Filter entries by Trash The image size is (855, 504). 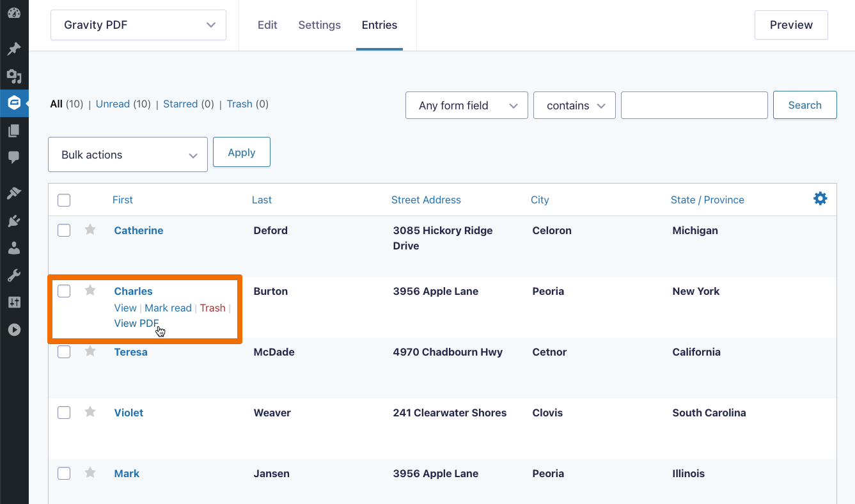click(x=239, y=104)
